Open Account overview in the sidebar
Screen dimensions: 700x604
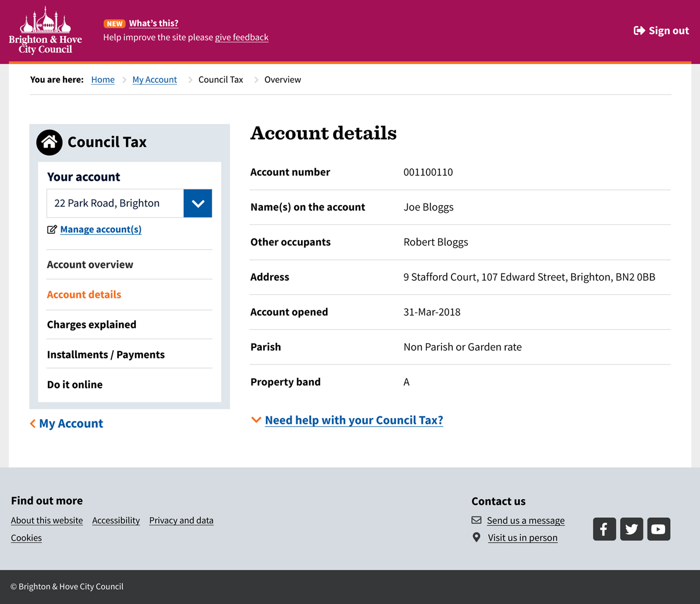point(90,265)
